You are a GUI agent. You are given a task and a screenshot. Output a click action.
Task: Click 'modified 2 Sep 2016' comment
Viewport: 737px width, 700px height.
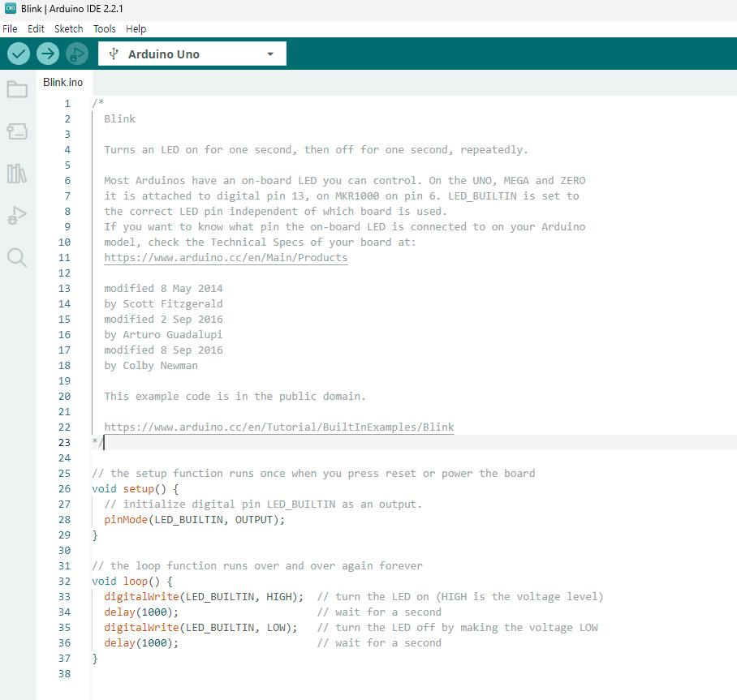[164, 320]
